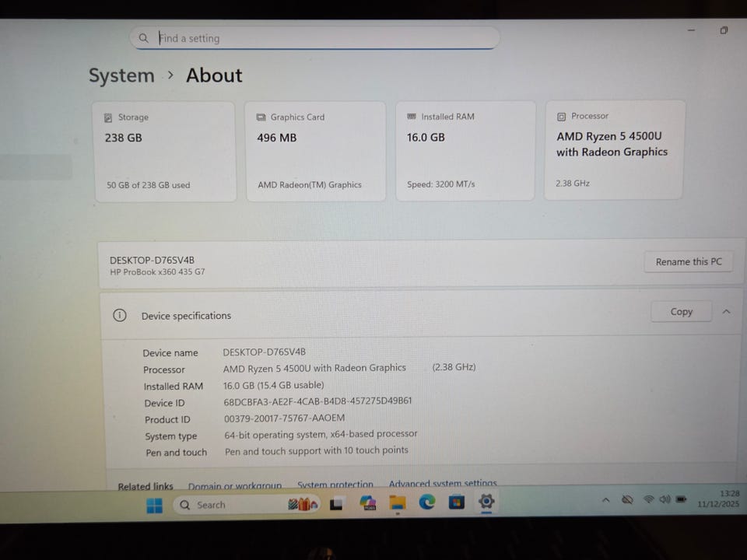This screenshot has width=747, height=560.
Task: Click the Installed RAM chip icon
Action: (412, 117)
